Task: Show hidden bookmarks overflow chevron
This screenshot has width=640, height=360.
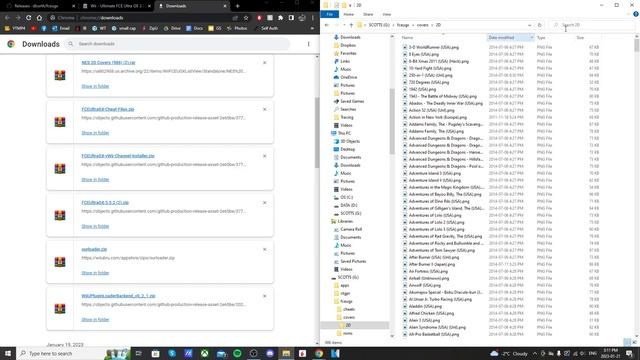Action: point(312,28)
